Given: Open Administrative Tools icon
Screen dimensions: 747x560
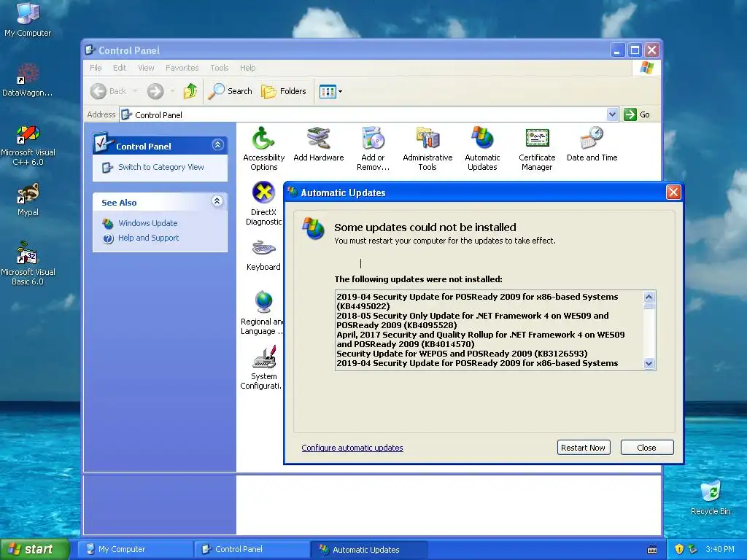Looking at the screenshot, I should pyautogui.click(x=427, y=148).
